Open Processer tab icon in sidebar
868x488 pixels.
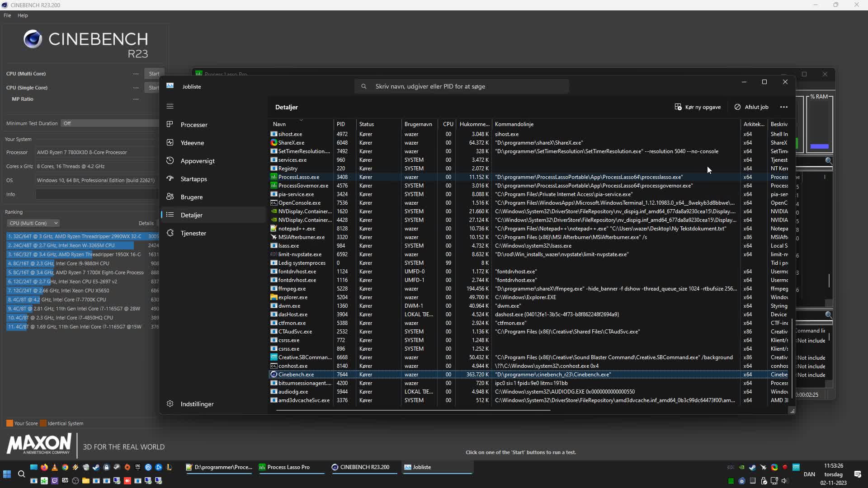[170, 124]
